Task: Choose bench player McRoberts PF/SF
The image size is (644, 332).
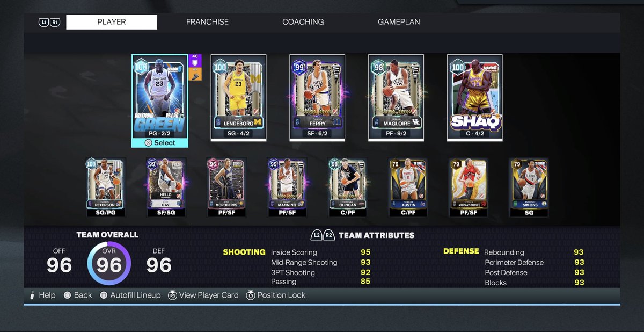Action: [x=227, y=187]
